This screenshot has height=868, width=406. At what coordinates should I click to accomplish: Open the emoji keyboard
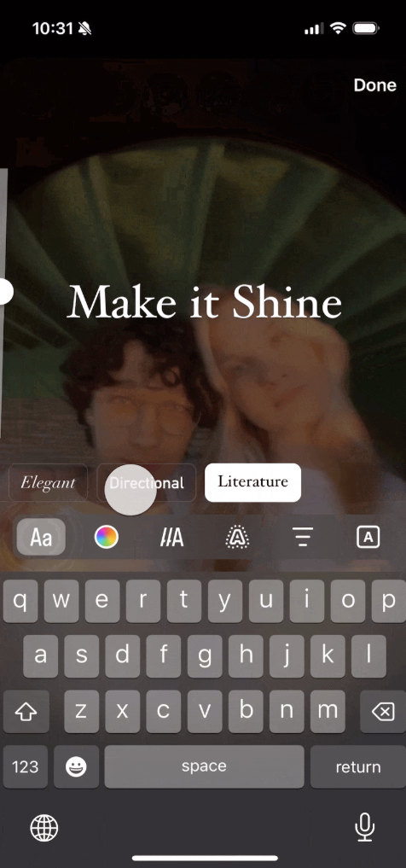76,766
